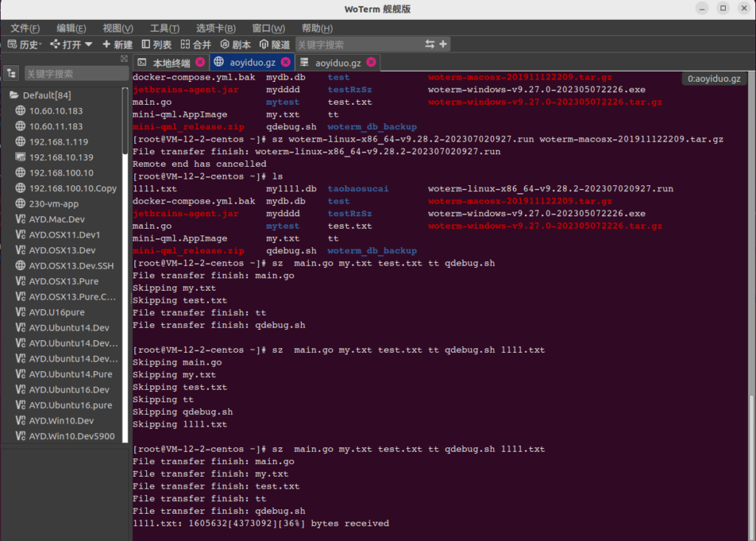Open the 列表 (List) view from toolbar
The height and width of the screenshot is (541, 756).
tap(157, 44)
